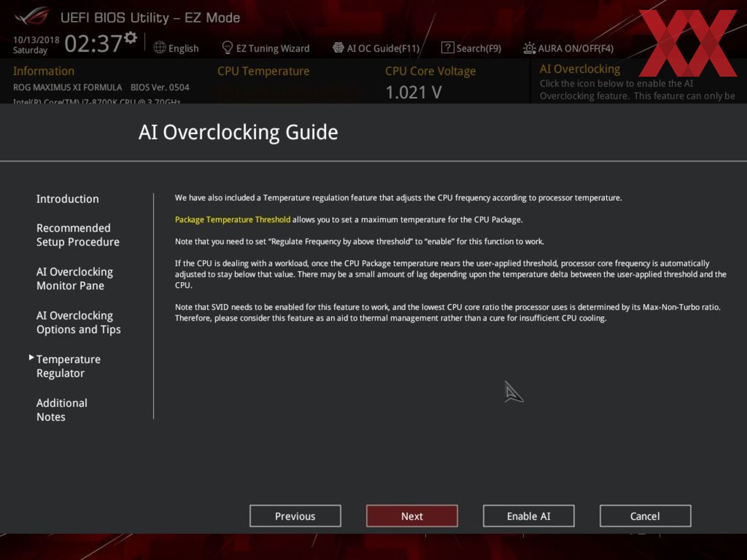Click ROG MAXIMUS XI FORMULA text
This screenshot has height=560, width=747.
68,87
